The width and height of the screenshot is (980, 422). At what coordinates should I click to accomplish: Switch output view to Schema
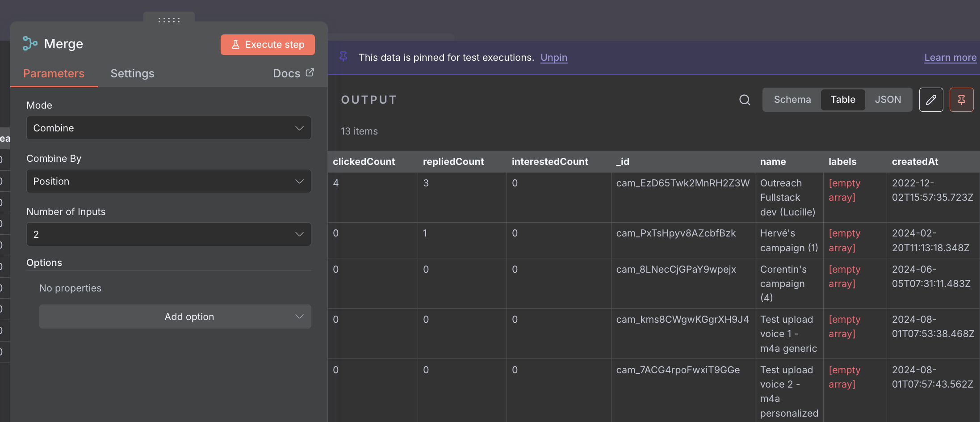(792, 100)
